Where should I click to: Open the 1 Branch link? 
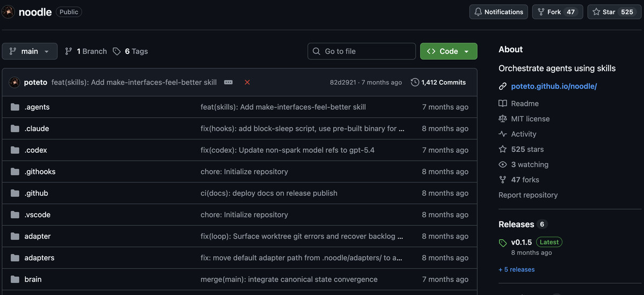(86, 51)
